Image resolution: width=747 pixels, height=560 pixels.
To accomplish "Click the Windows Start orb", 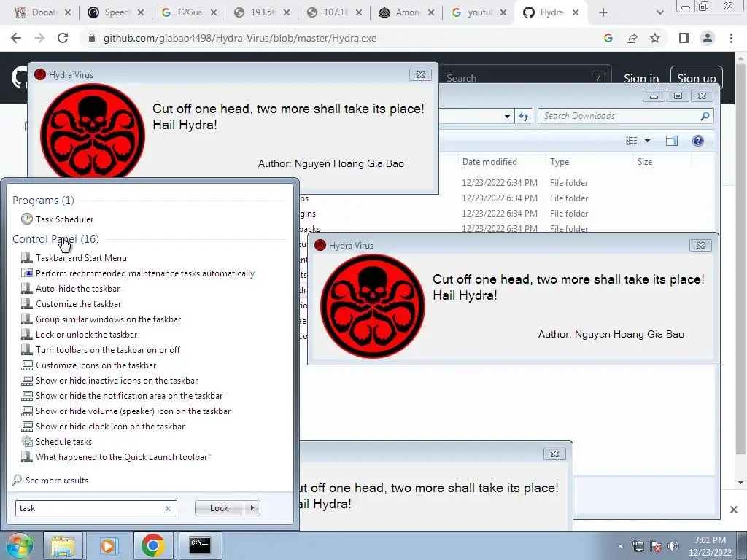I will pos(19,545).
